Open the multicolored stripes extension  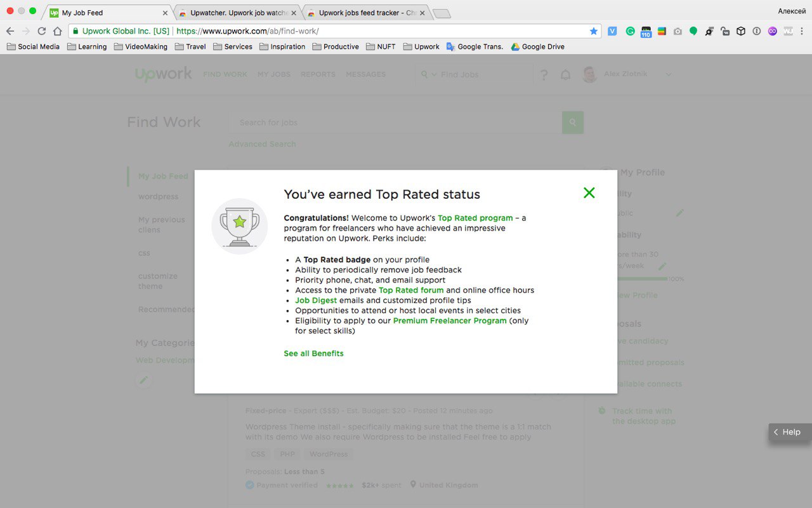point(662,31)
